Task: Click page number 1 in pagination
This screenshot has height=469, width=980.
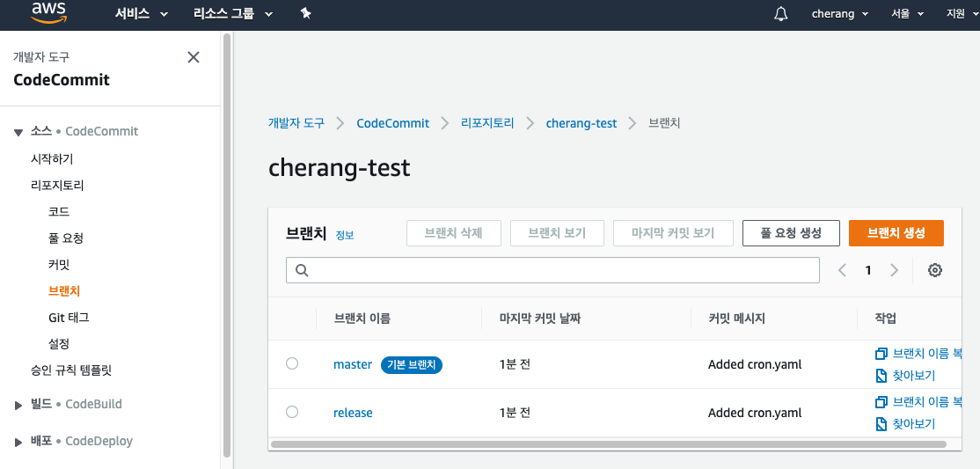Action: [x=867, y=270]
